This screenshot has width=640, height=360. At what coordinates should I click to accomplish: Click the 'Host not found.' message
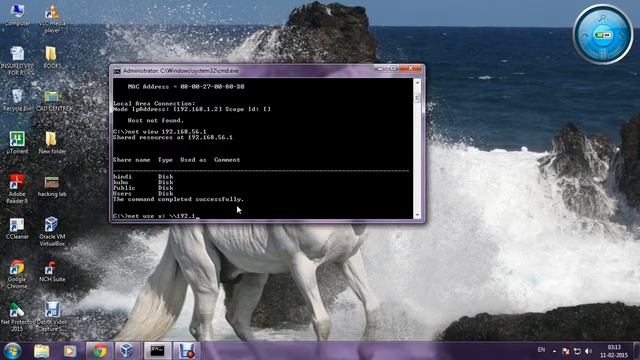tap(156, 120)
